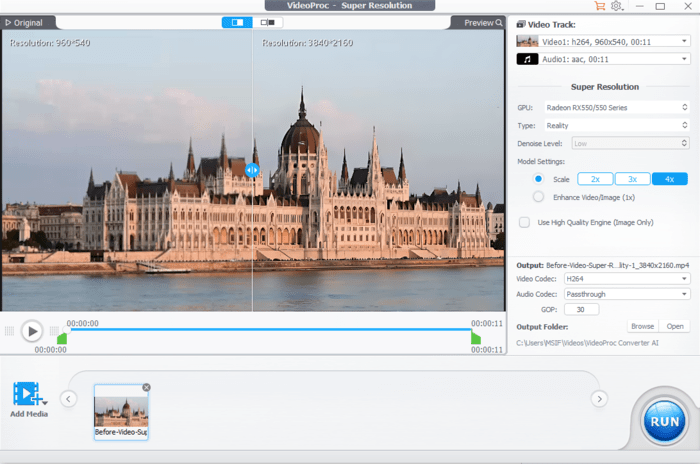
Task: Choose the 3x scale option
Action: [633, 179]
